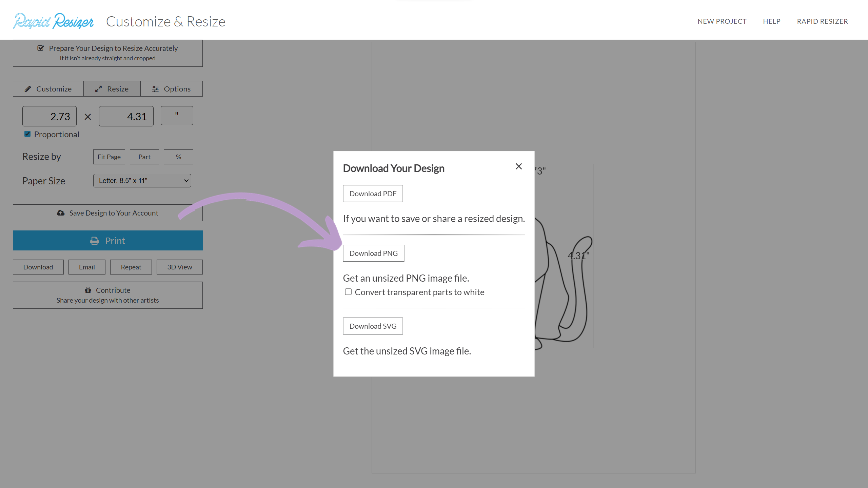
Task: Click the Rapid Resizer logo
Action: coord(53,21)
